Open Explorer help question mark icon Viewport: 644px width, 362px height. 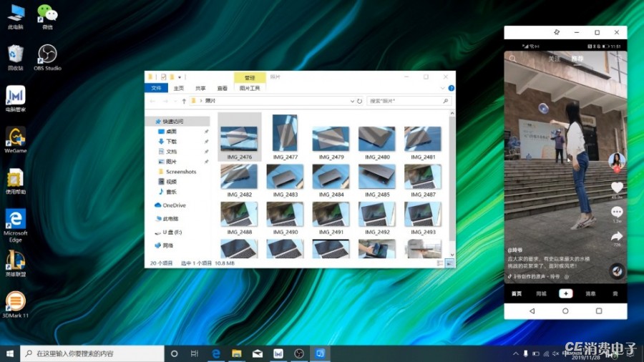click(x=452, y=88)
